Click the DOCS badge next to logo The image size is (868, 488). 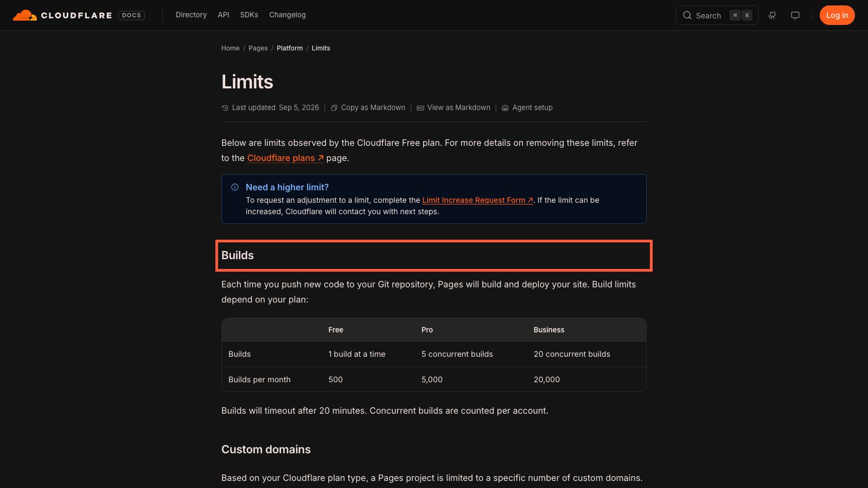pyautogui.click(x=131, y=15)
